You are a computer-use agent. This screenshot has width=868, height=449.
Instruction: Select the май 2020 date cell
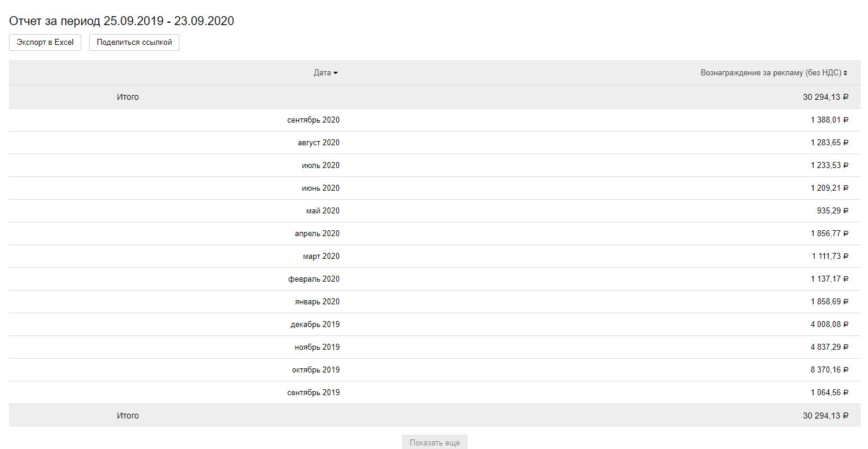[x=322, y=211]
